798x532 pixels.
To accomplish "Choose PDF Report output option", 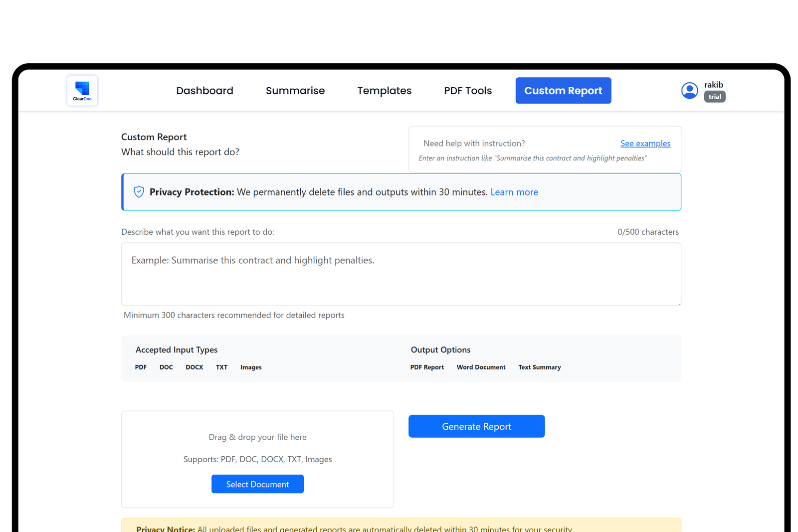I will tap(426, 367).
